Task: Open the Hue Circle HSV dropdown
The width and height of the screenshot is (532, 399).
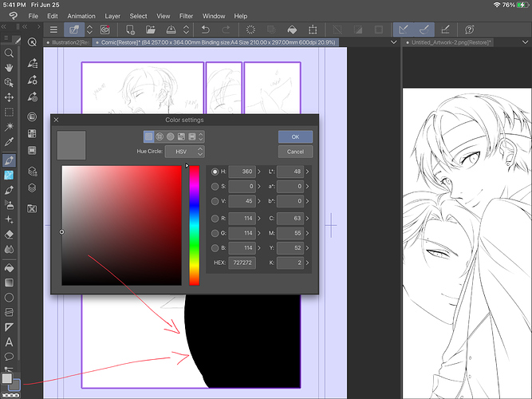Action: point(185,151)
